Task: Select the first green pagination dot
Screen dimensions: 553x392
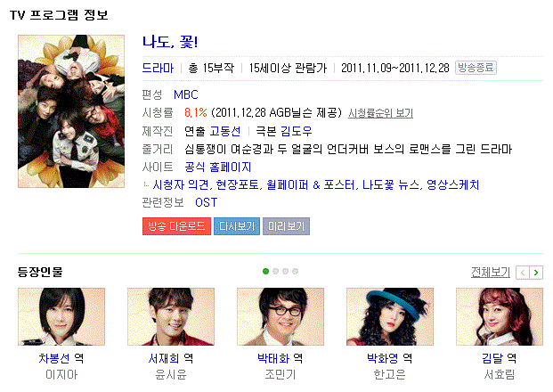Action: coord(266,271)
